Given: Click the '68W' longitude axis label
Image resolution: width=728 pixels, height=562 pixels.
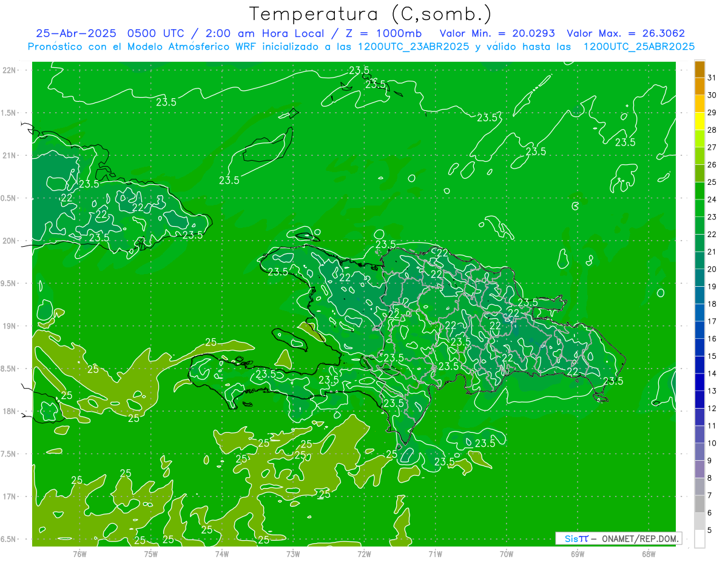Looking at the screenshot, I should [x=649, y=554].
